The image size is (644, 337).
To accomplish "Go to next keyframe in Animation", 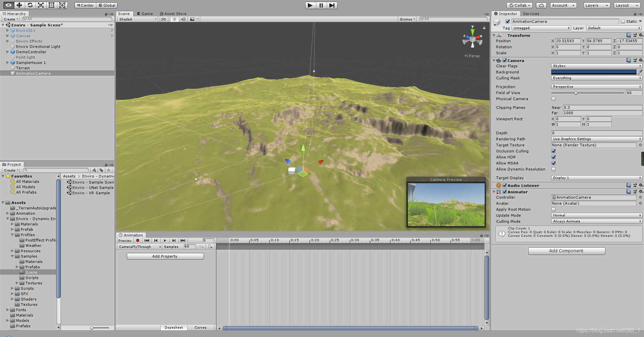I will [174, 241].
